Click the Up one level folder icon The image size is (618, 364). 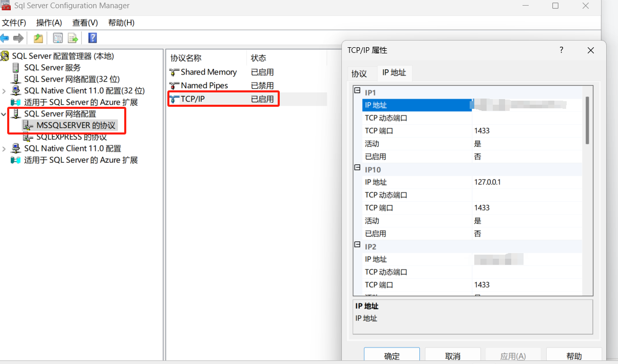(38, 38)
